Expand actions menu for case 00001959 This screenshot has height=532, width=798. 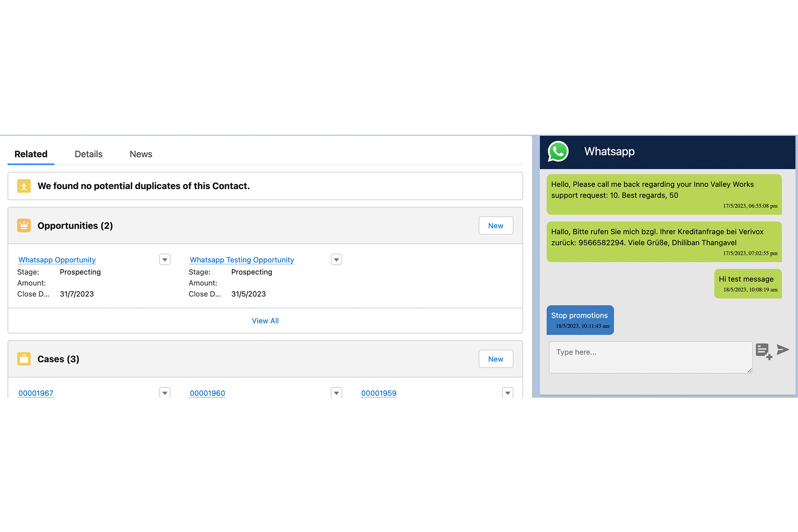(x=507, y=393)
